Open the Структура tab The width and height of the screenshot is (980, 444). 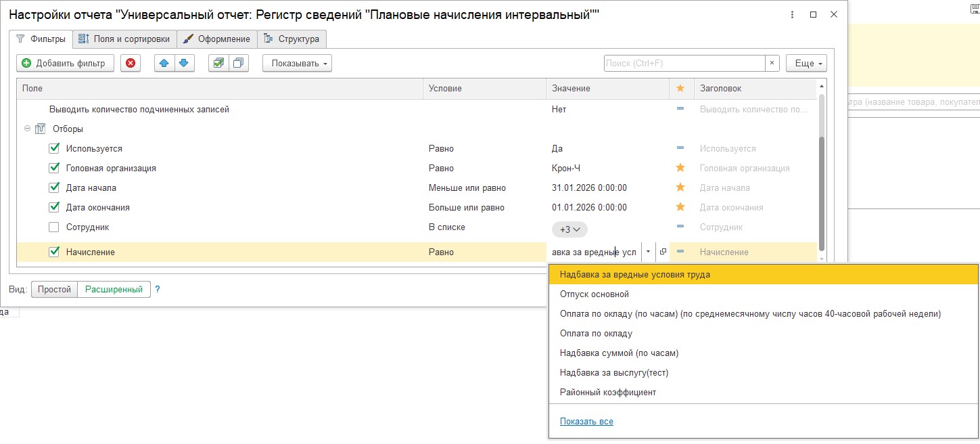(292, 39)
